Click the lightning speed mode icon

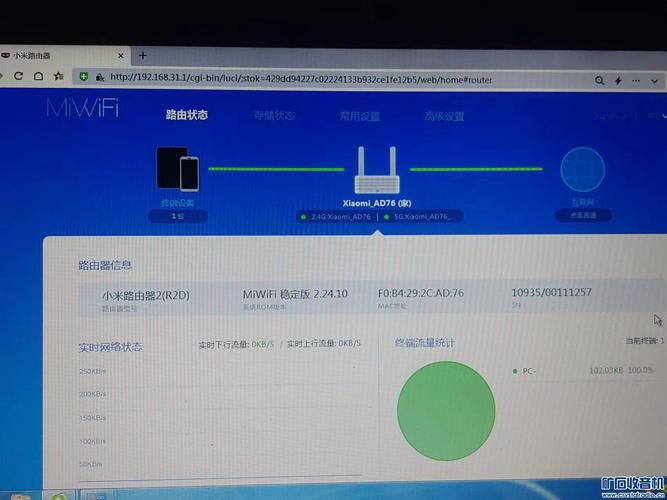pyautogui.click(x=617, y=79)
